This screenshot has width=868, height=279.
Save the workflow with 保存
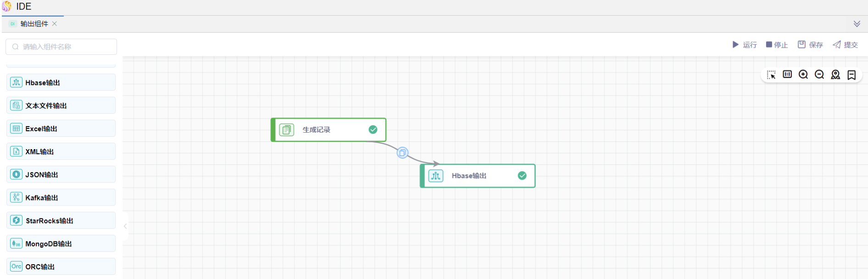click(810, 45)
